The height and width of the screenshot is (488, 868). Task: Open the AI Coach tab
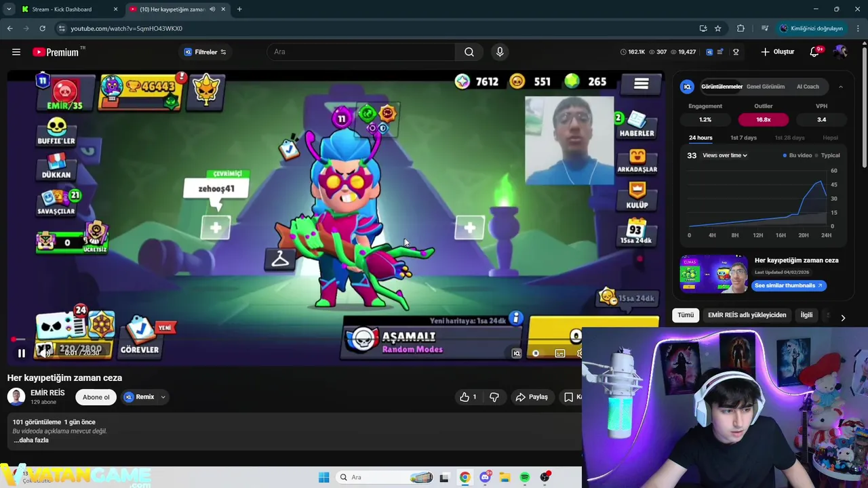[808, 86]
